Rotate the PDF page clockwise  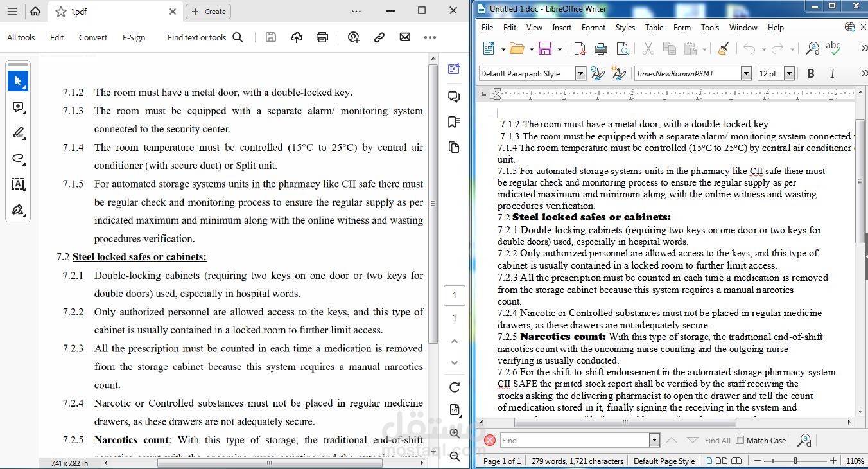coord(455,387)
